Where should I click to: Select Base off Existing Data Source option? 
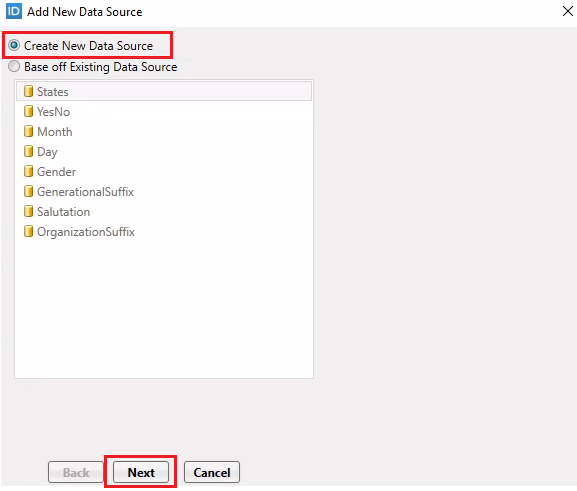(x=14, y=67)
